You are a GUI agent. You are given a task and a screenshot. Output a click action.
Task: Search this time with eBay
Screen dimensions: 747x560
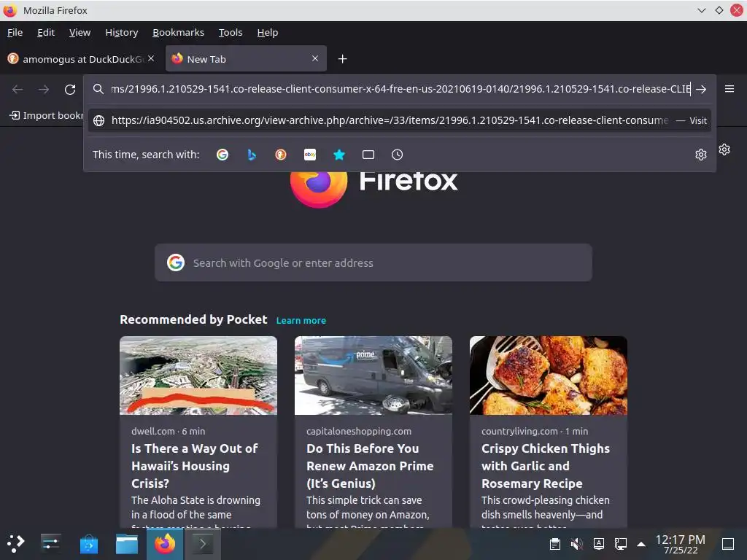(310, 155)
